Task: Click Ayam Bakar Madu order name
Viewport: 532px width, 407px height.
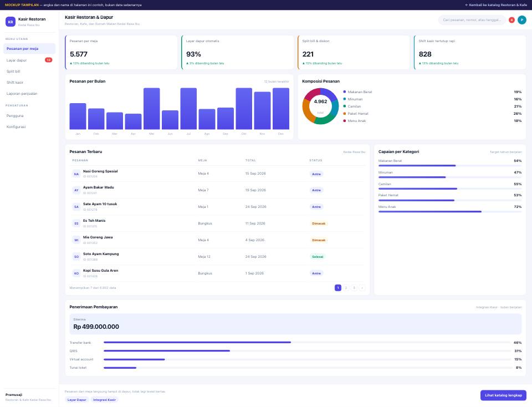Action: (99, 187)
